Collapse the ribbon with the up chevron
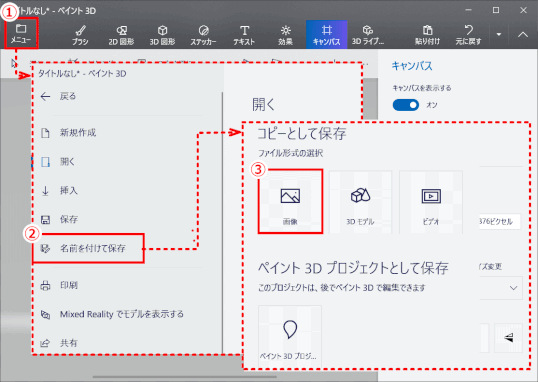Viewport: 538px width, 382px height. 523,34
